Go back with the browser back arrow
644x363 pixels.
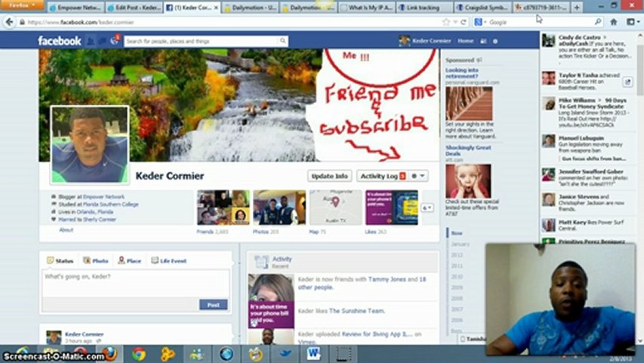tap(9, 22)
